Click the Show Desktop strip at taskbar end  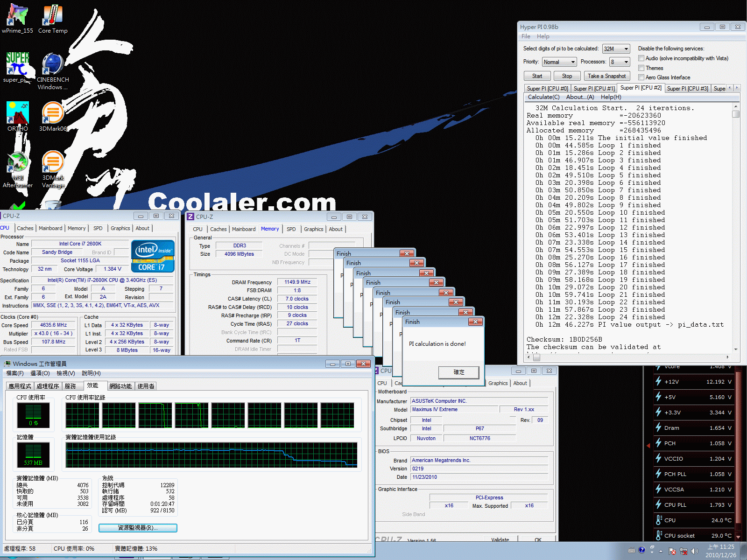pos(744,551)
